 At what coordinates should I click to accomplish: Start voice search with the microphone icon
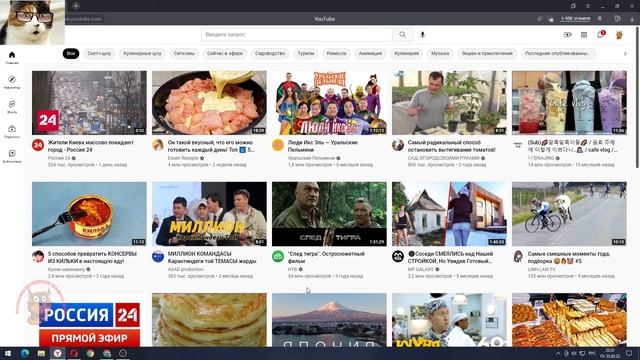click(422, 35)
